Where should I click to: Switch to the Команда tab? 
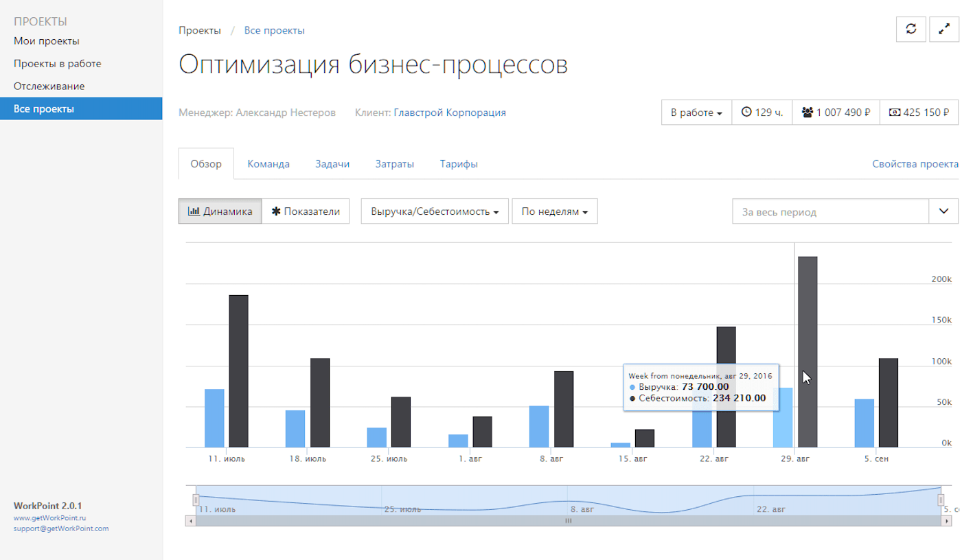(x=268, y=164)
